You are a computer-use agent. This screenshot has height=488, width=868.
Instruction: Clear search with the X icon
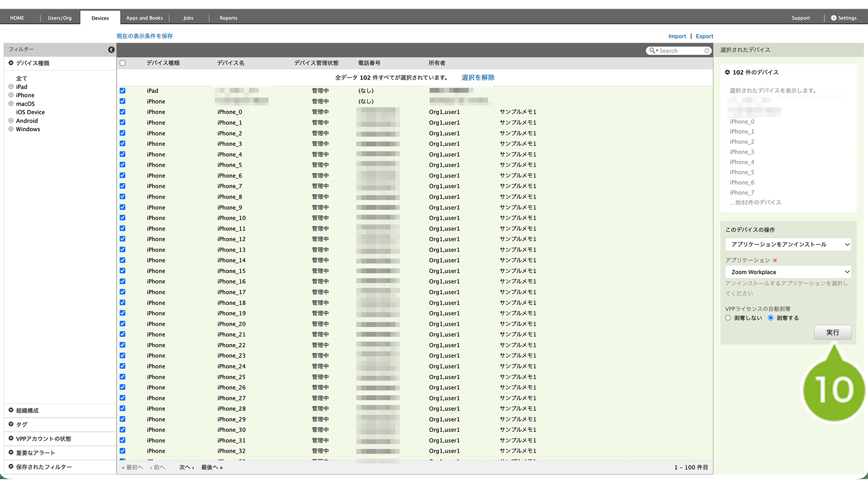click(x=706, y=51)
